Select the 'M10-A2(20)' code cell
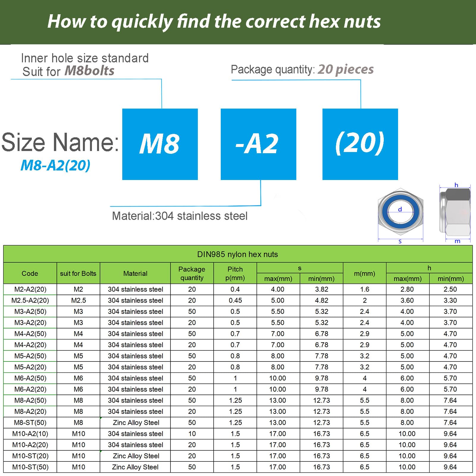The image size is (476, 476). (30, 445)
